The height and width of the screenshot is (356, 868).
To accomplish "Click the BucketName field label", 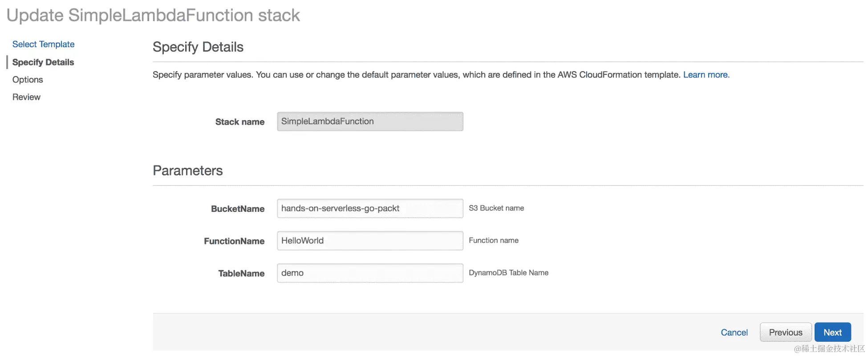I will click(x=238, y=209).
